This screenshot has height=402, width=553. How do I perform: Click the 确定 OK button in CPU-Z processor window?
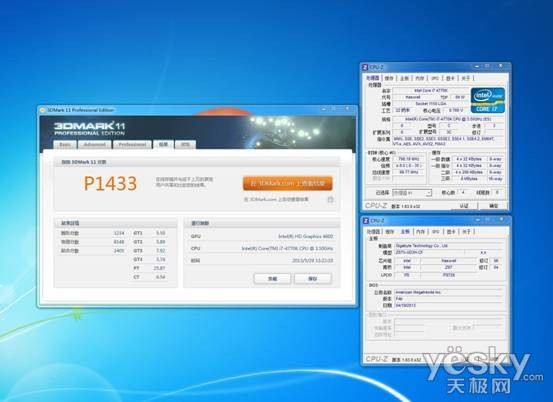[493, 206]
